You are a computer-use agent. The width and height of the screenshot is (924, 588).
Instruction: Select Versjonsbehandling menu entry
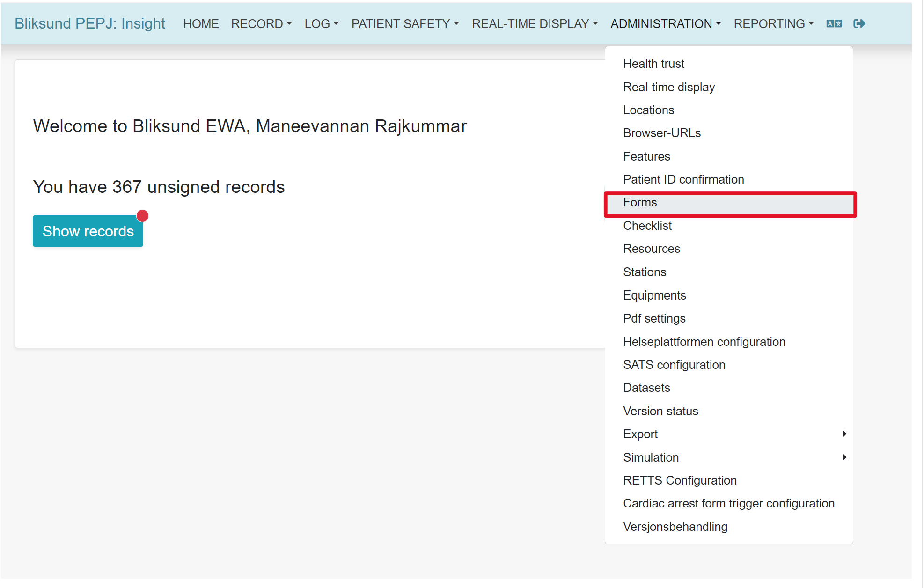tap(729, 527)
